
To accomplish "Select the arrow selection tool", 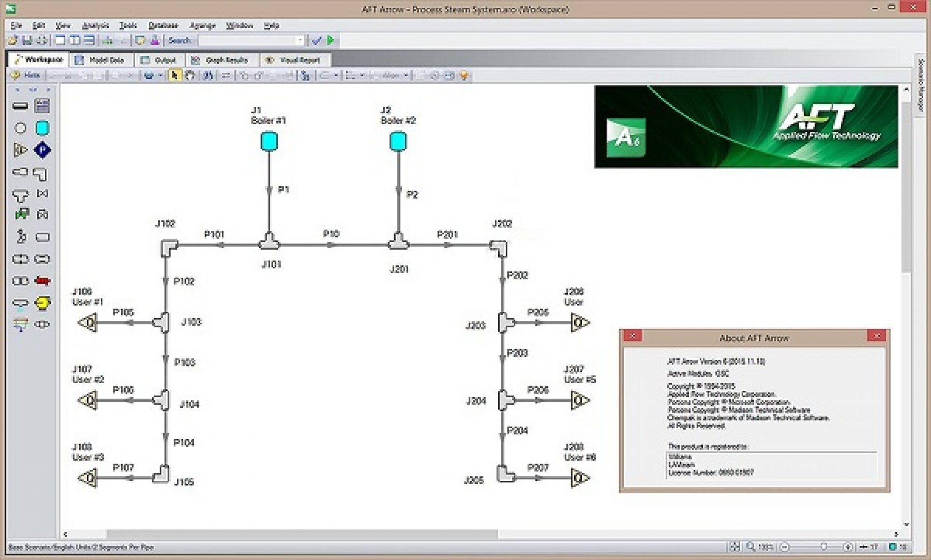I will tap(175, 75).
